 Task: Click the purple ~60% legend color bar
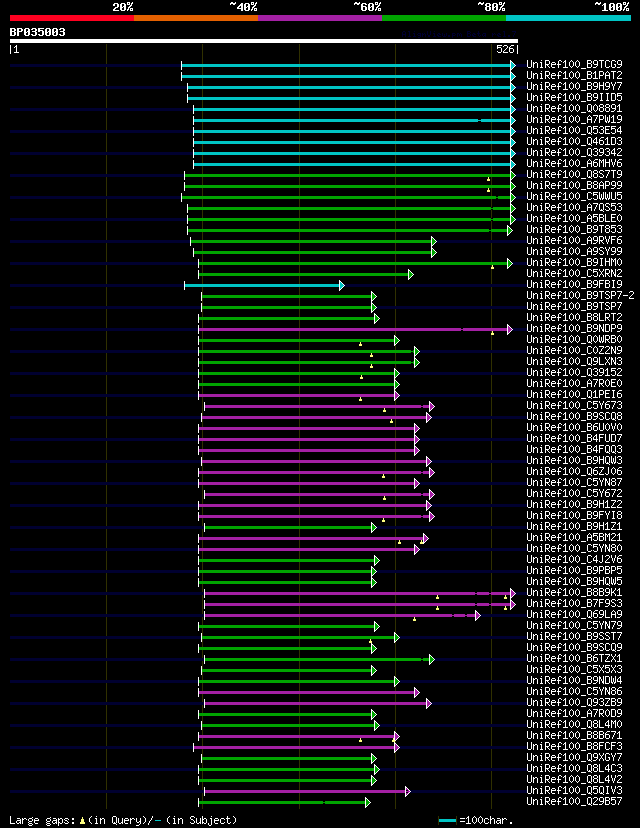click(320, 18)
